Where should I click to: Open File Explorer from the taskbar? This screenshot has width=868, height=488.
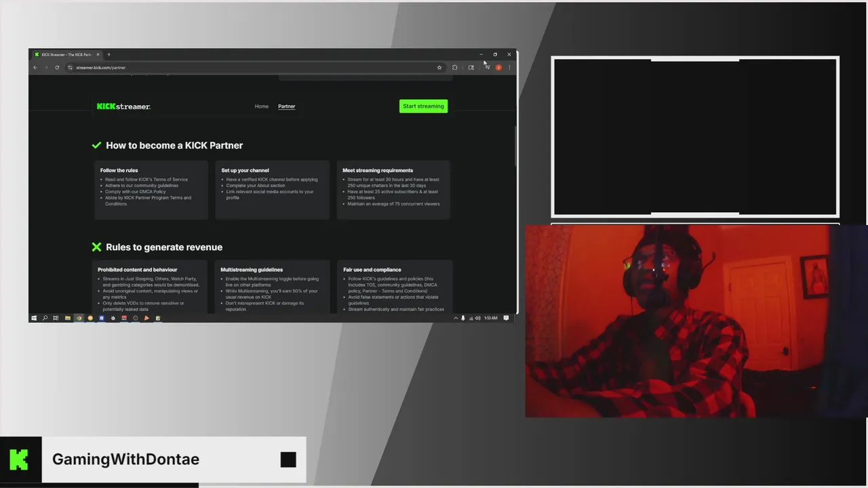point(67,318)
